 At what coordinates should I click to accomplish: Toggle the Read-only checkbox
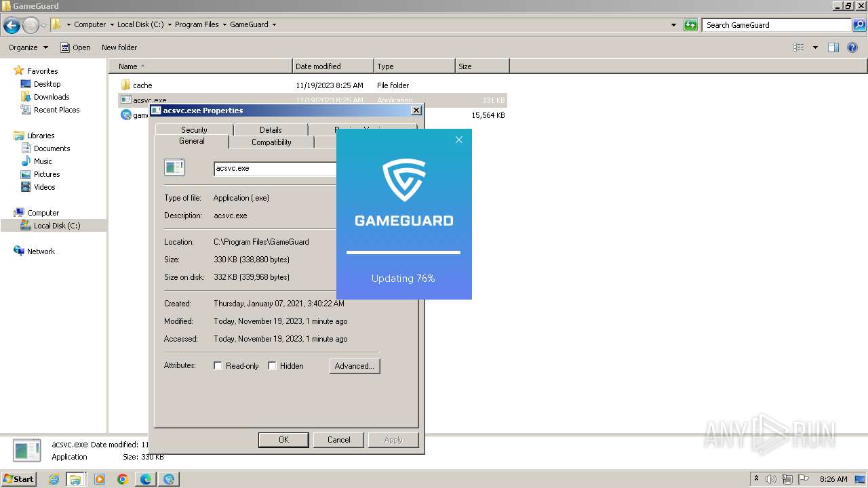tap(218, 366)
